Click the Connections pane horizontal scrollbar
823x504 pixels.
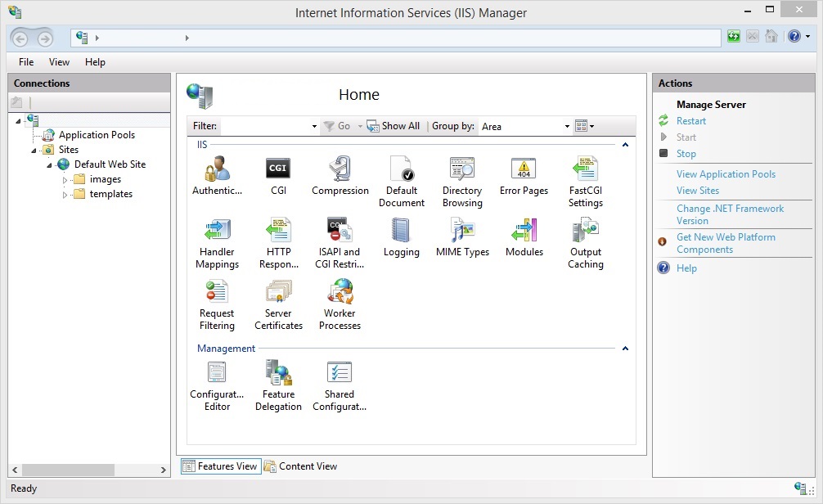point(68,470)
